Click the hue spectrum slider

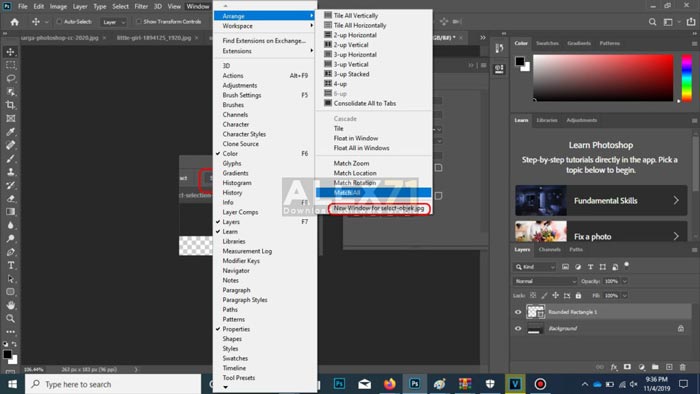(687, 78)
